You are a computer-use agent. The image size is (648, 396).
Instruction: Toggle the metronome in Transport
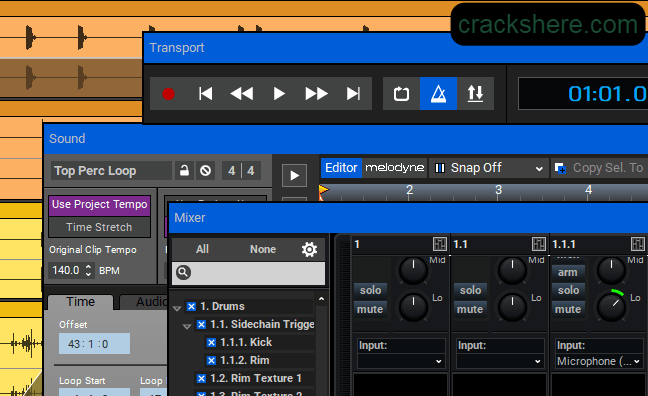[x=438, y=94]
